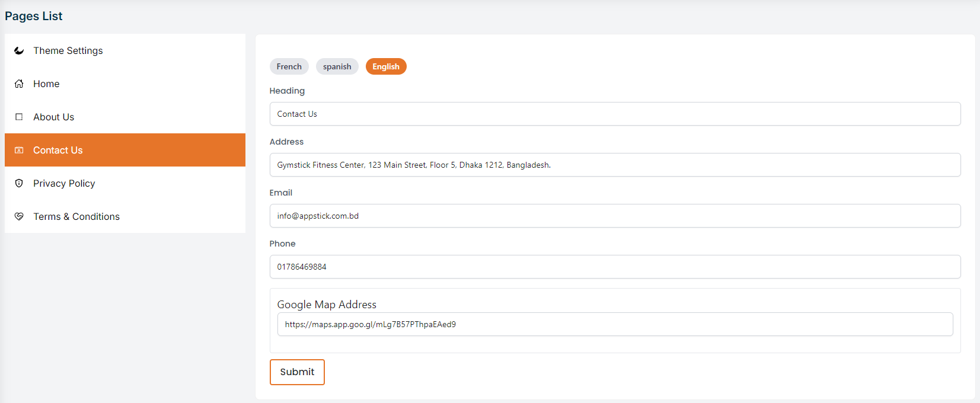The height and width of the screenshot is (403, 980).
Task: Switch to the French language tab
Action: (x=289, y=66)
